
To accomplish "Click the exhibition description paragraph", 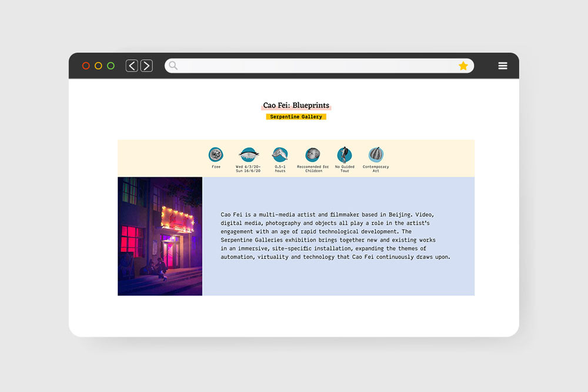I will click(x=335, y=236).
